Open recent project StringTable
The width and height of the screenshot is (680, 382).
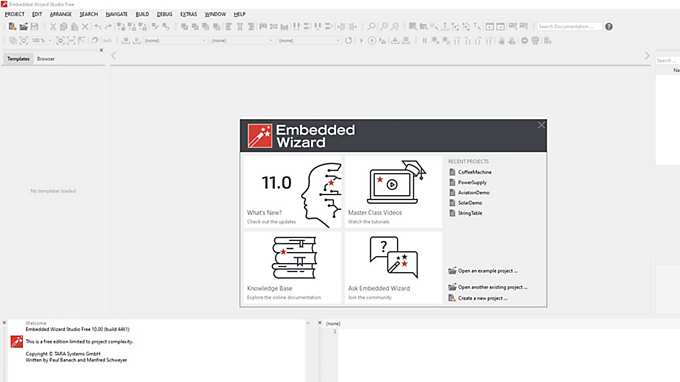[465, 213]
